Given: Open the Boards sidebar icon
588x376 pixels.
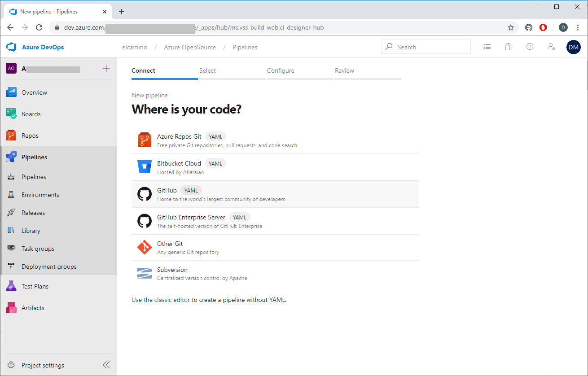Looking at the screenshot, I should coord(11,114).
